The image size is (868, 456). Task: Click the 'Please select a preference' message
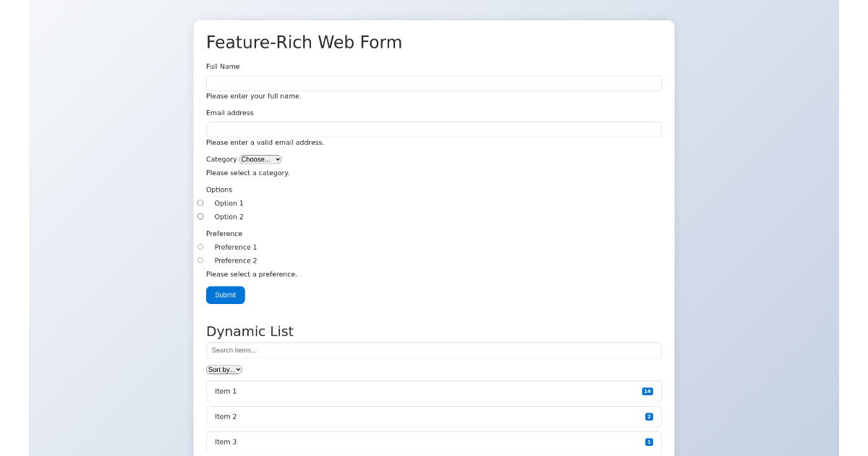click(251, 274)
